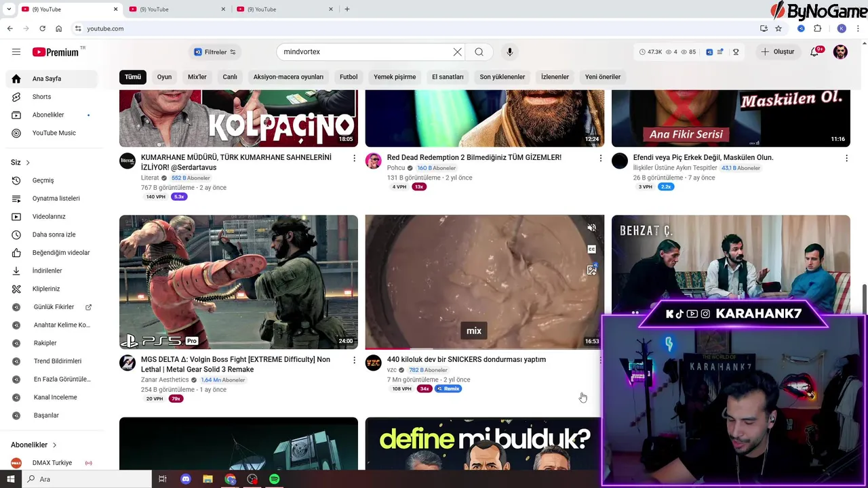The width and height of the screenshot is (868, 488).
Task: Open Ana Sayfa home
Action: [x=52, y=79]
